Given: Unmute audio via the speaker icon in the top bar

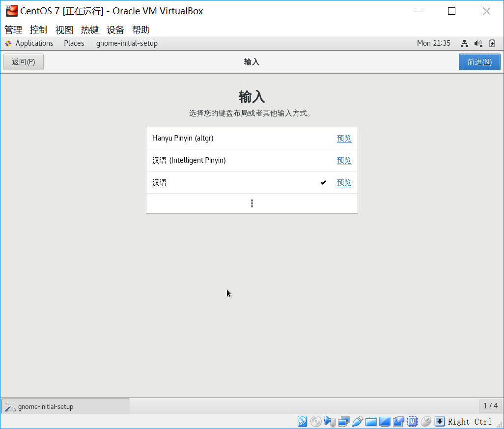Looking at the screenshot, I should pos(478,43).
